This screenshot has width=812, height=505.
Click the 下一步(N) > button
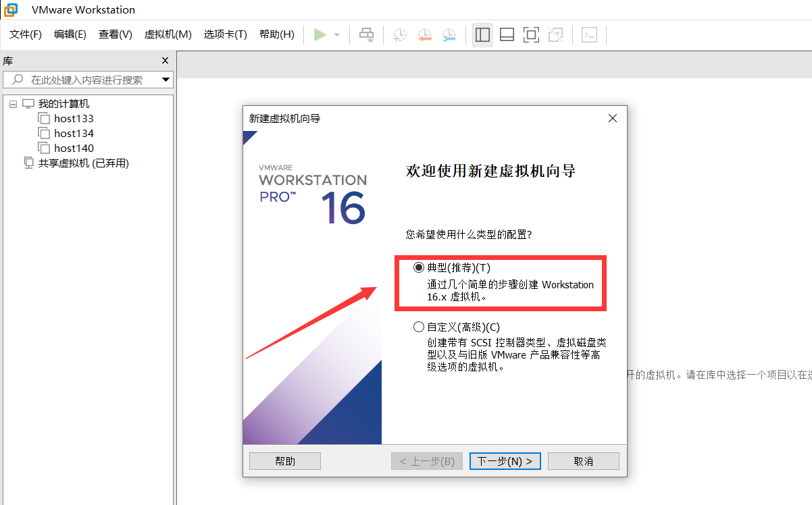click(x=505, y=461)
